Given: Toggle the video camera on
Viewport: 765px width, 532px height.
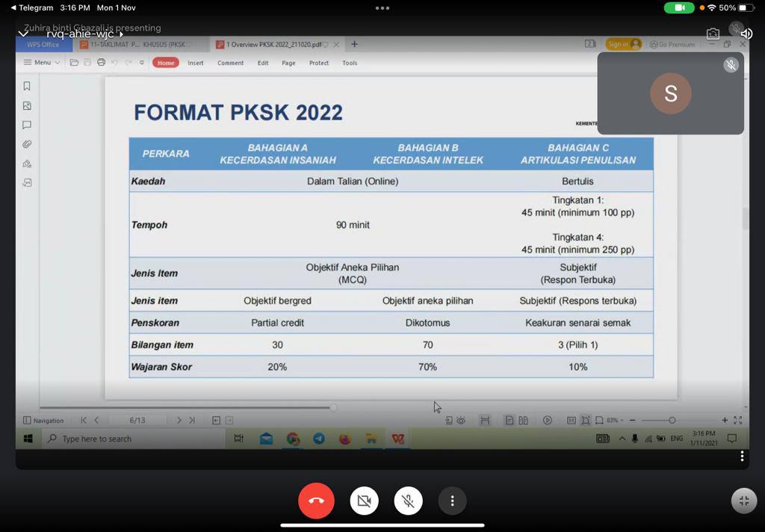Looking at the screenshot, I should point(364,501).
